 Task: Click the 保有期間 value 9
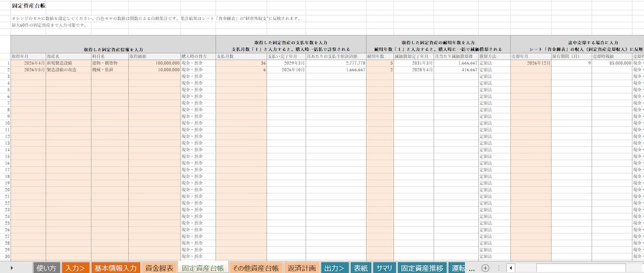(x=571, y=63)
